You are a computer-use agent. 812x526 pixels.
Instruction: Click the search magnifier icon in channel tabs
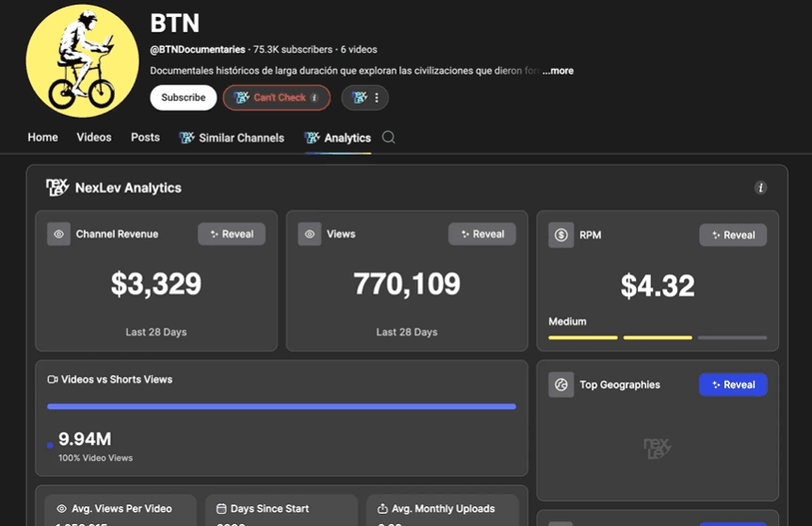pos(388,138)
